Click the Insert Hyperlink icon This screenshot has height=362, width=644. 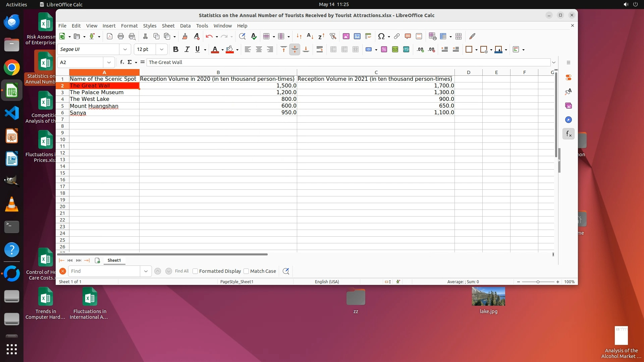[396, 36]
